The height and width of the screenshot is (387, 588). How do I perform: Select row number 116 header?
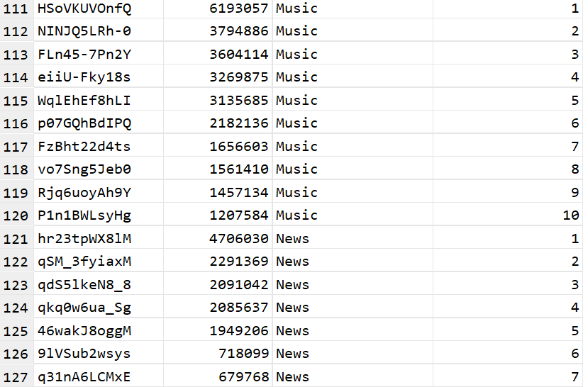tap(16, 123)
